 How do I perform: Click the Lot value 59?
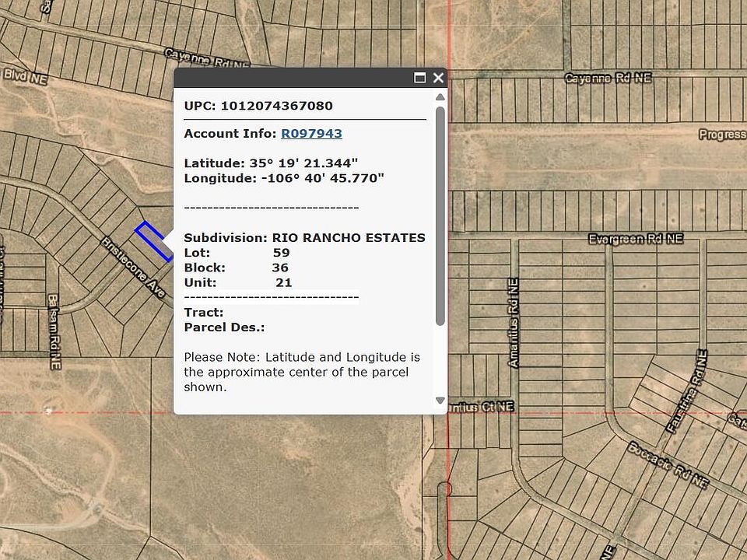[282, 252]
